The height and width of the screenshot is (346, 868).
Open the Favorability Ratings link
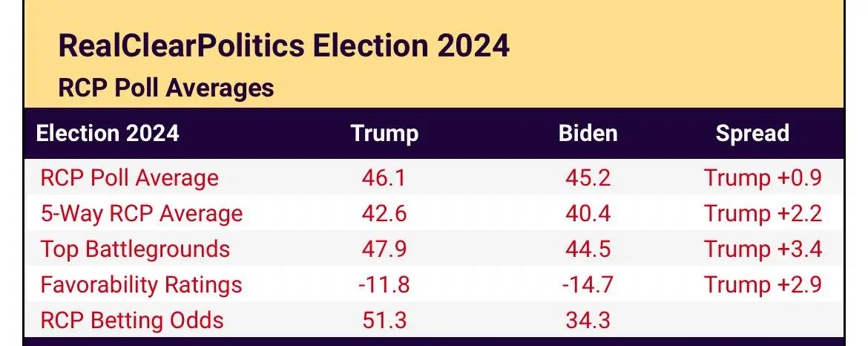click(x=142, y=285)
